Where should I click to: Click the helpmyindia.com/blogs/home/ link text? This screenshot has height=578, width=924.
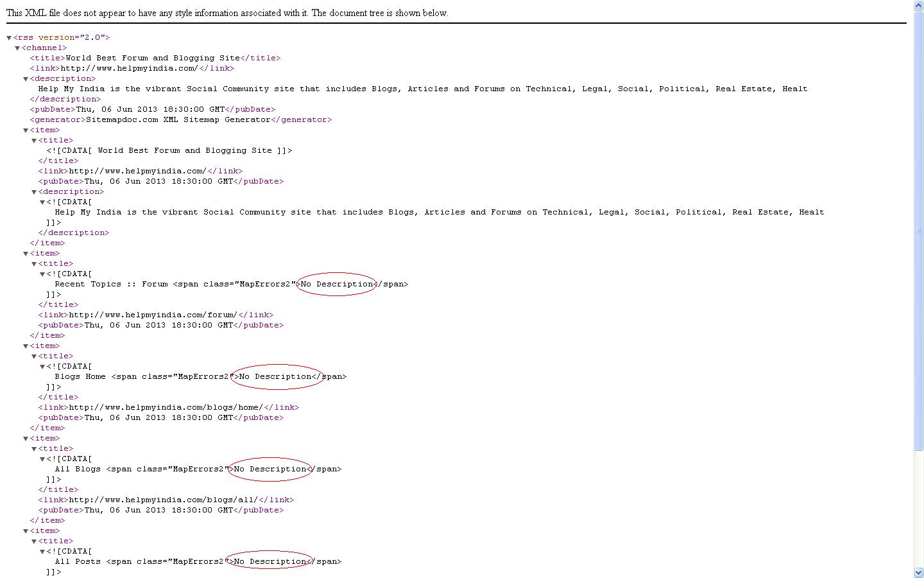tap(166, 407)
